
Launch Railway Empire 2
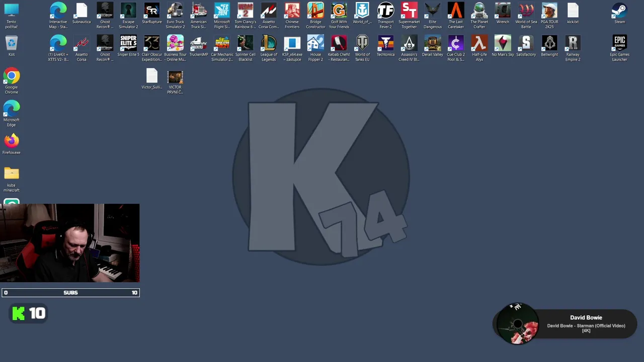pos(573,48)
